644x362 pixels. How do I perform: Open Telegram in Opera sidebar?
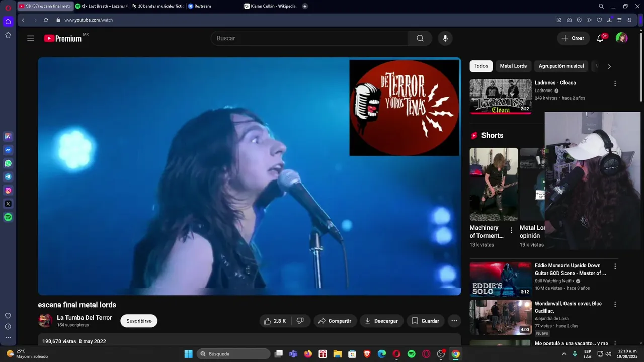click(x=8, y=177)
